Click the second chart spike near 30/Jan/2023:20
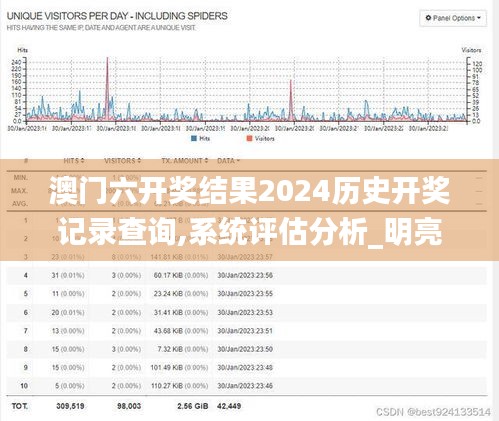 (x=291, y=100)
